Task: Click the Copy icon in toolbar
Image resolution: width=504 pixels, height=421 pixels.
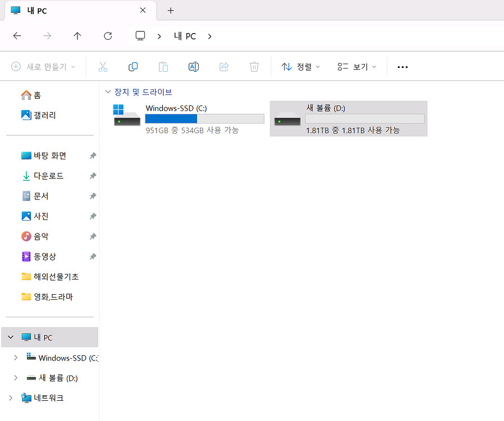Action: (133, 67)
